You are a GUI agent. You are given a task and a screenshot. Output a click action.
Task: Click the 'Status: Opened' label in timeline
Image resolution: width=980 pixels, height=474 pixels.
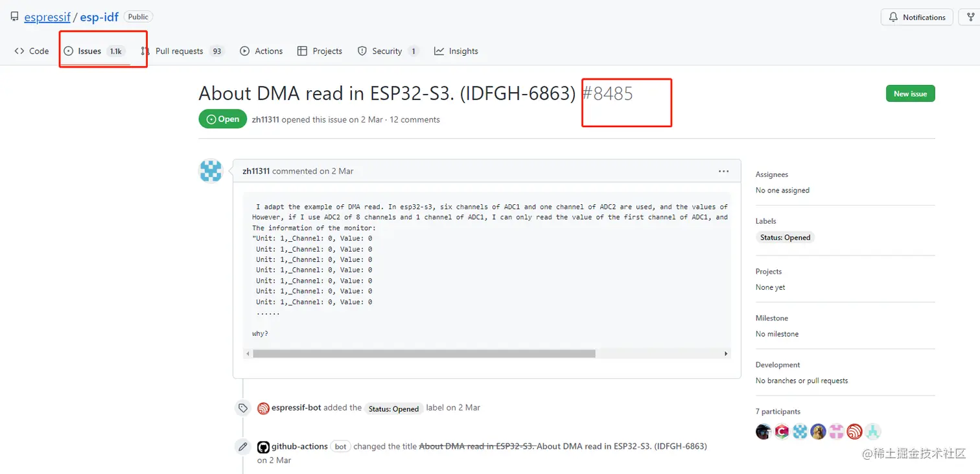coord(393,409)
